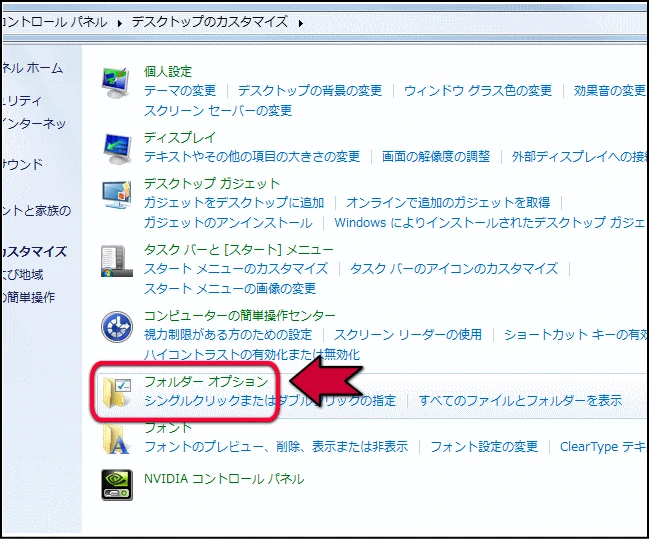Open the 個人設定 monitor icon
The image size is (649, 539).
(x=117, y=83)
